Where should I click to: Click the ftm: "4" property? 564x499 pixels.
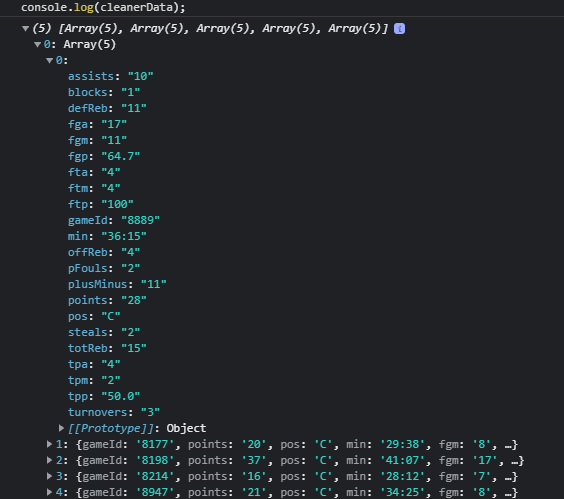94,189
